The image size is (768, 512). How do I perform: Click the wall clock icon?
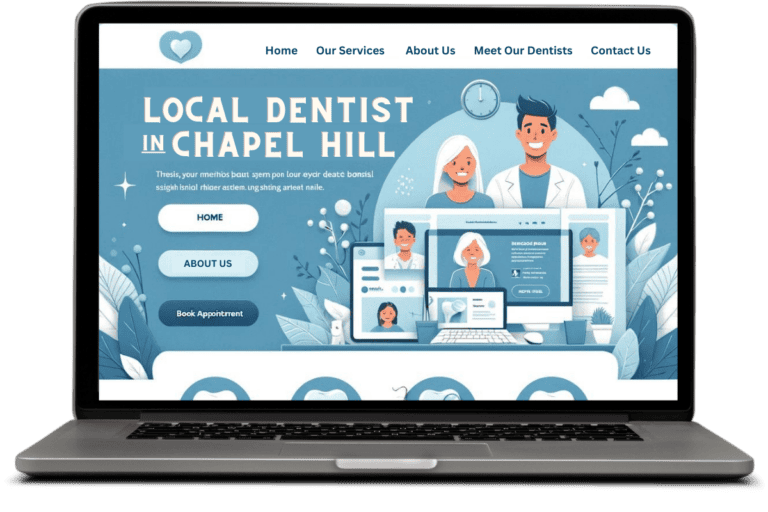click(x=480, y=99)
